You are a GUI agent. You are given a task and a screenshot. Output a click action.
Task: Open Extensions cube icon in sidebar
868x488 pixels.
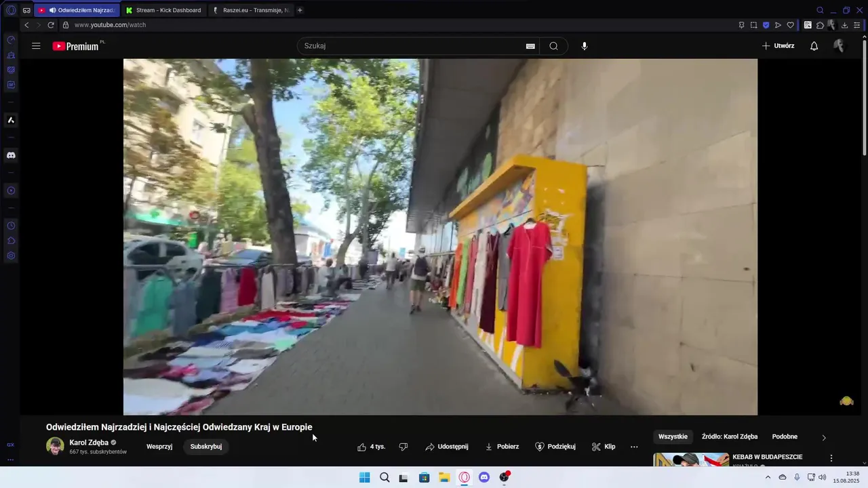(x=11, y=241)
